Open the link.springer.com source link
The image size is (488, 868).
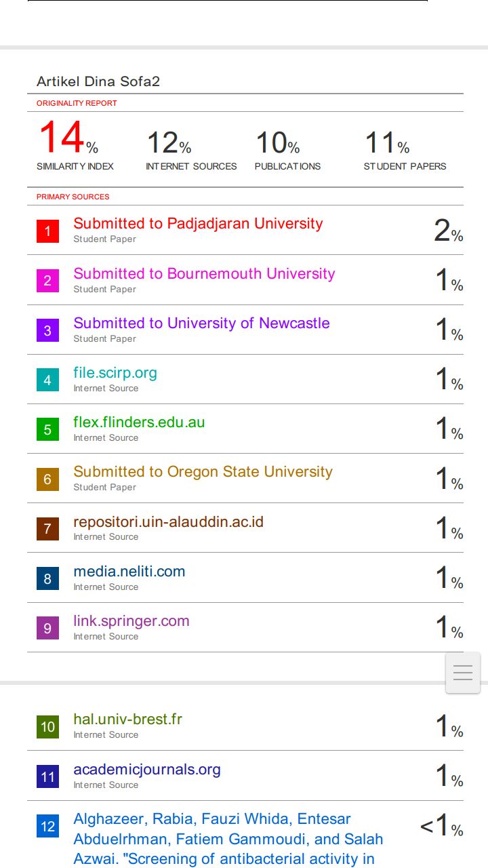[131, 621]
